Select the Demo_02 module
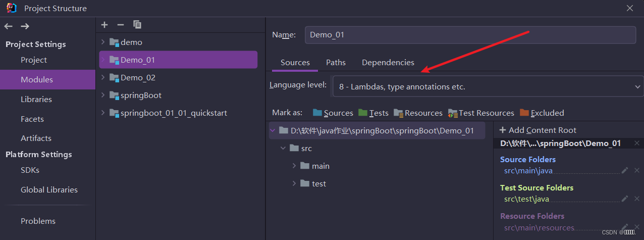This screenshot has height=240, width=644. [138, 78]
